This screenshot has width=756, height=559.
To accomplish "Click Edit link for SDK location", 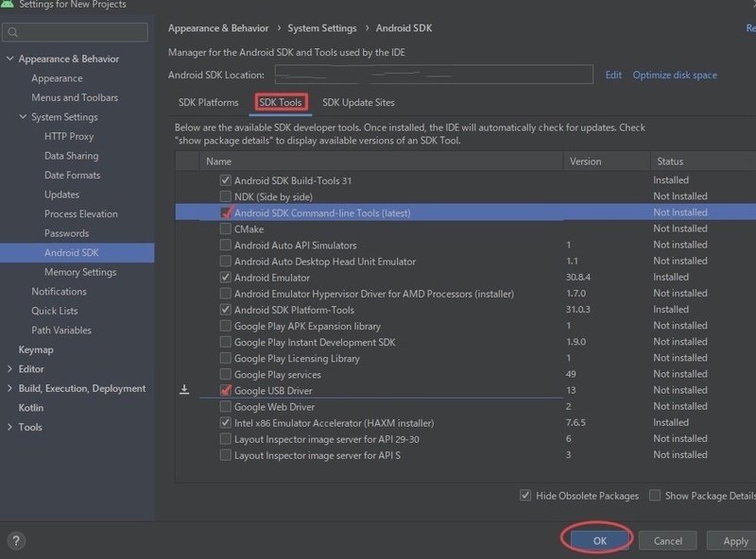I will 613,75.
